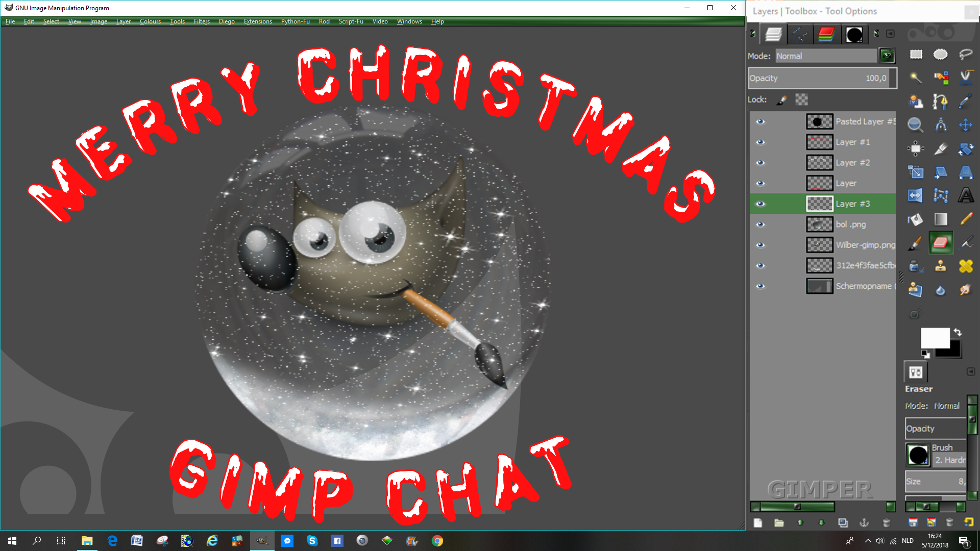Switch to the Channels tab

826,35
